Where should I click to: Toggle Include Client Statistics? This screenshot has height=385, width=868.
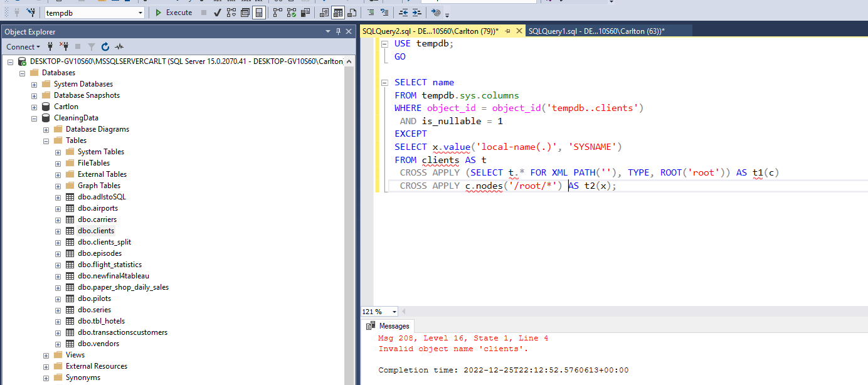pyautogui.click(x=305, y=13)
